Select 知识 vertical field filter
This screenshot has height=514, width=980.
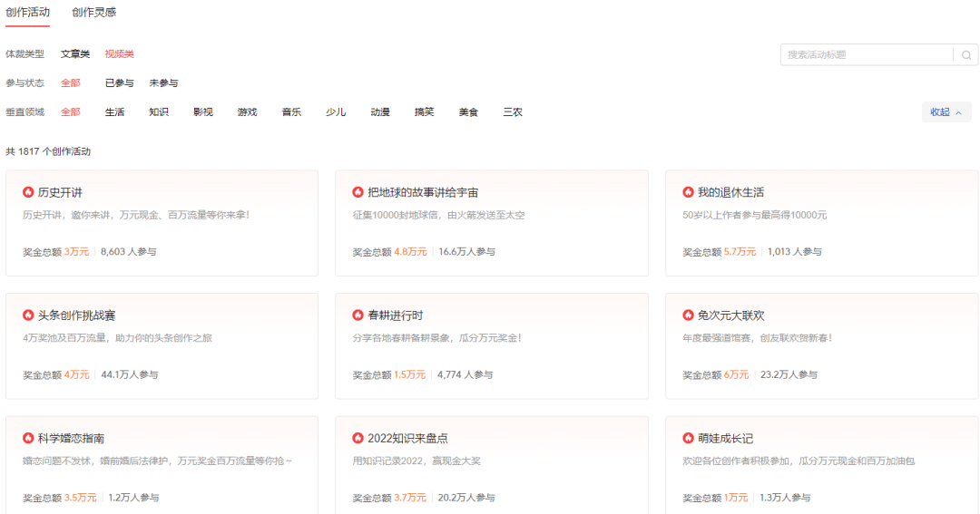159,112
